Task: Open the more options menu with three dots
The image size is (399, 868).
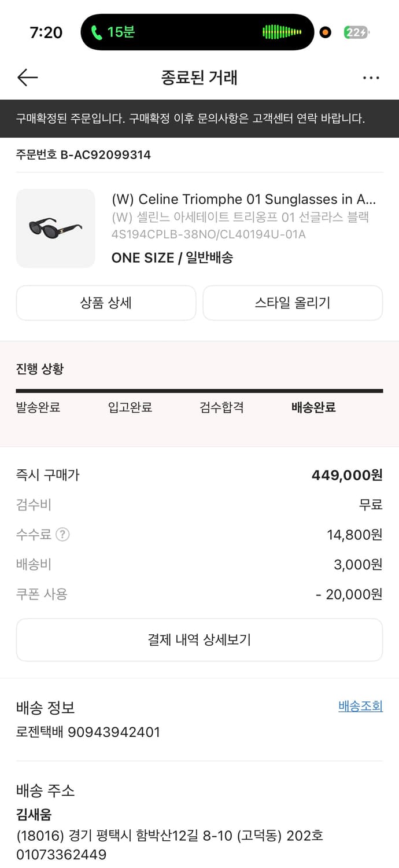Action: click(x=371, y=77)
